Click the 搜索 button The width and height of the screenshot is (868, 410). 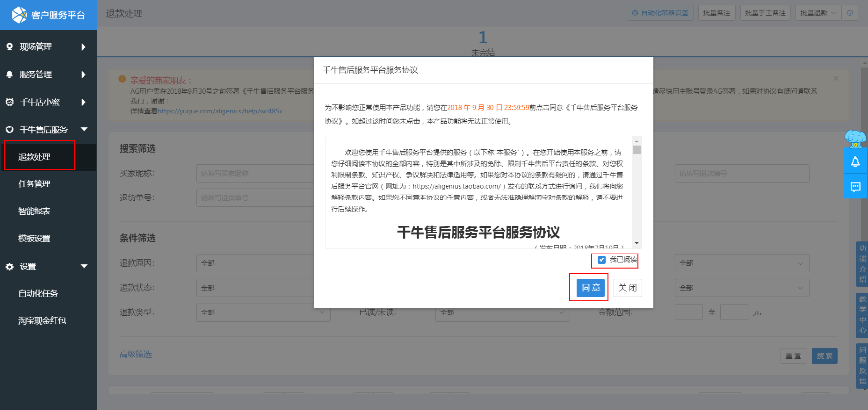click(825, 356)
